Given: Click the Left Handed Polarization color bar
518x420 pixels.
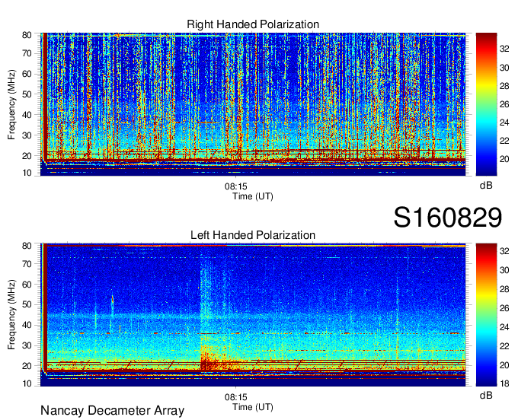Looking at the screenshot, I should (486, 315).
